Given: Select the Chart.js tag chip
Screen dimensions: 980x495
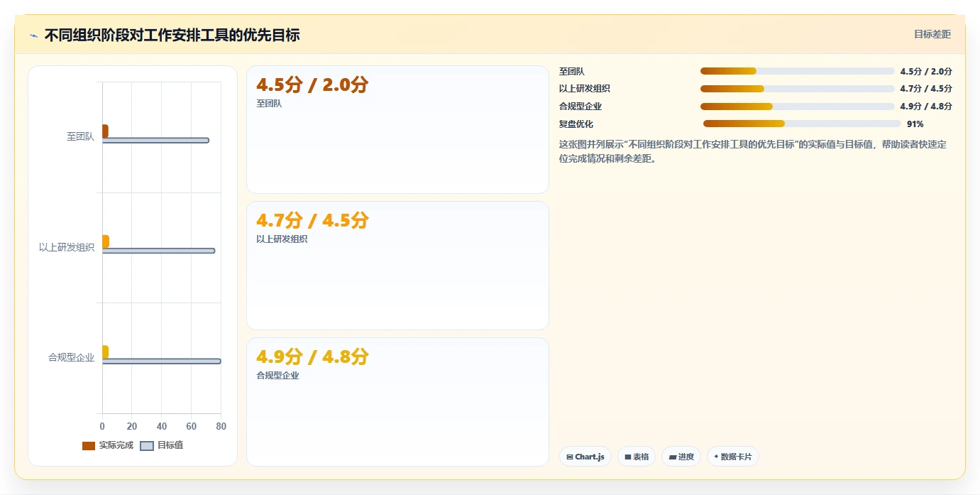Looking at the screenshot, I should [x=585, y=457].
